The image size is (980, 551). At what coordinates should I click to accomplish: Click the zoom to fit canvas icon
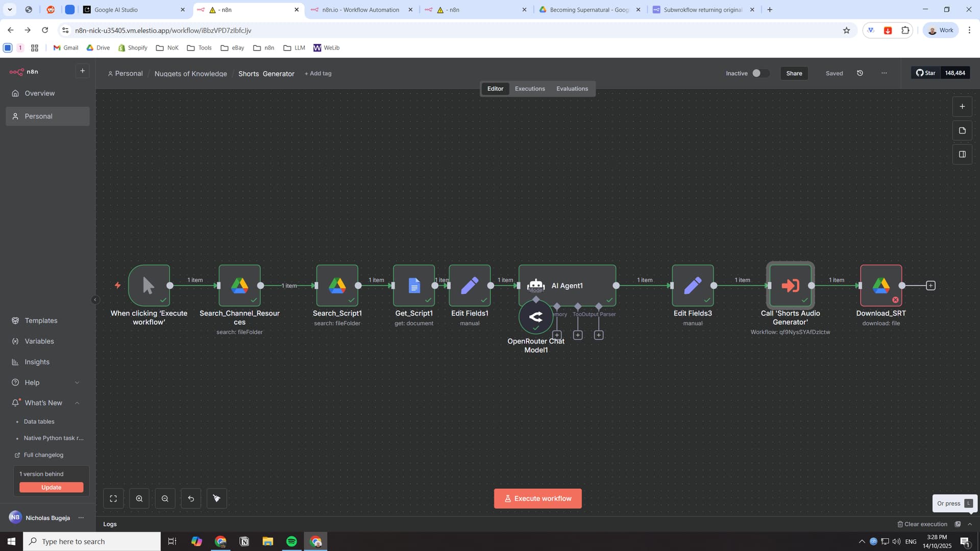(113, 498)
